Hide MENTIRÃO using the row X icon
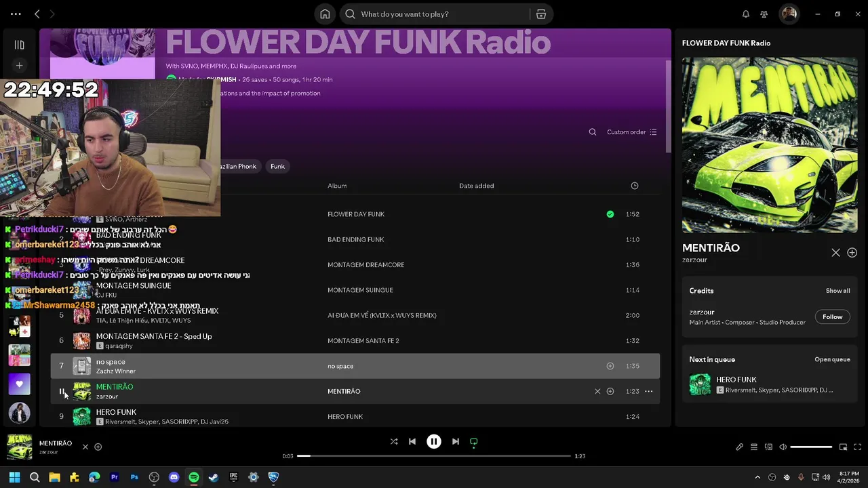The height and width of the screenshot is (488, 868). point(597,391)
